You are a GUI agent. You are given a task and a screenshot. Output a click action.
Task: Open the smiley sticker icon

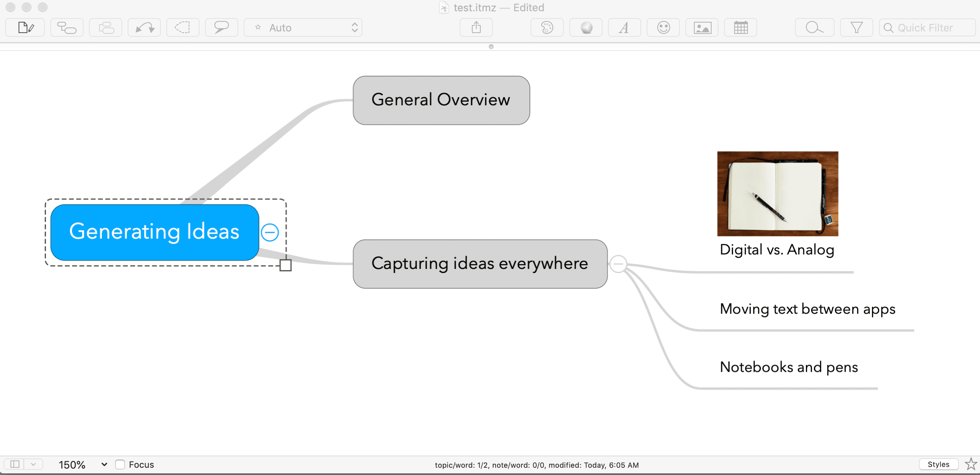tap(663, 28)
